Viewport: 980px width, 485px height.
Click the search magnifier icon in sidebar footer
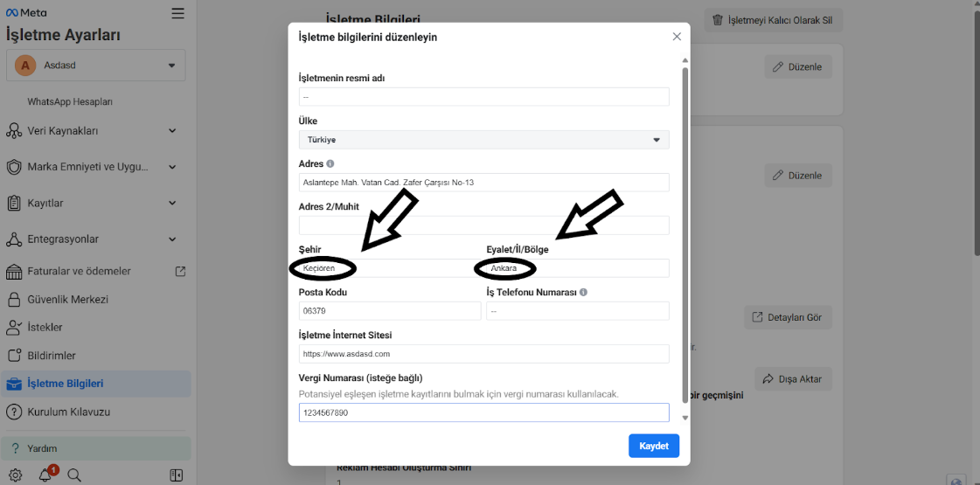tap(74, 475)
